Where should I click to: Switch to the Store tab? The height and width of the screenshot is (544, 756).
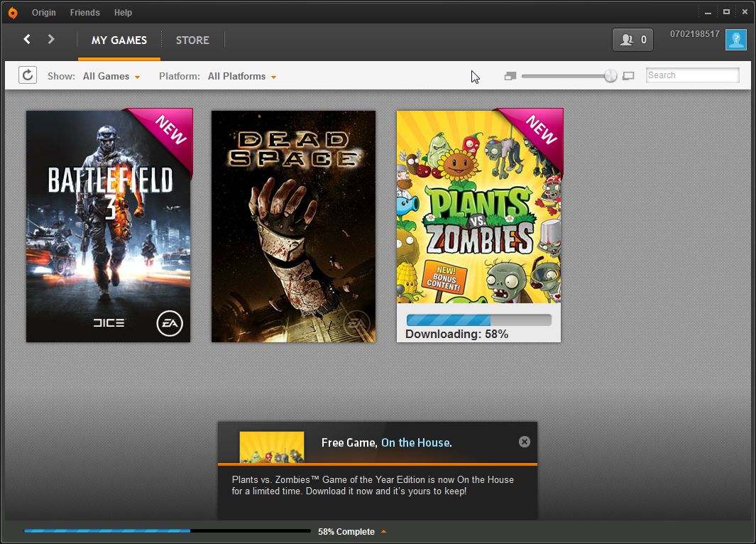(192, 40)
